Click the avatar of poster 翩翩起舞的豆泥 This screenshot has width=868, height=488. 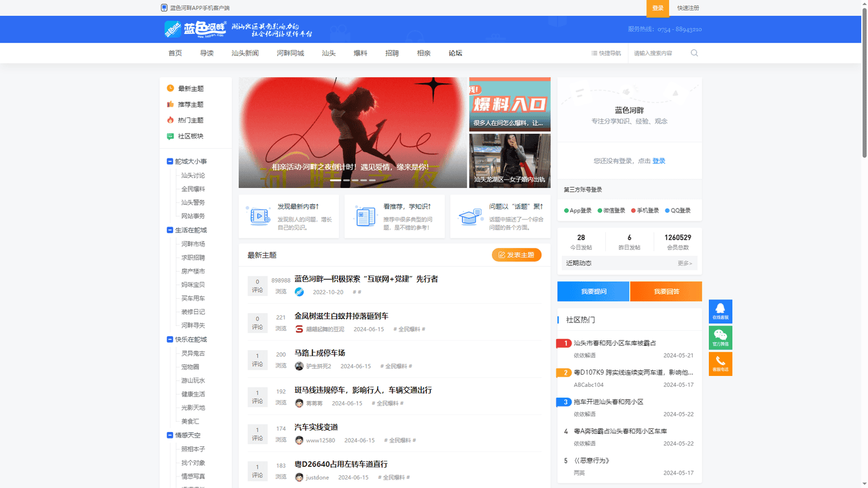click(299, 329)
